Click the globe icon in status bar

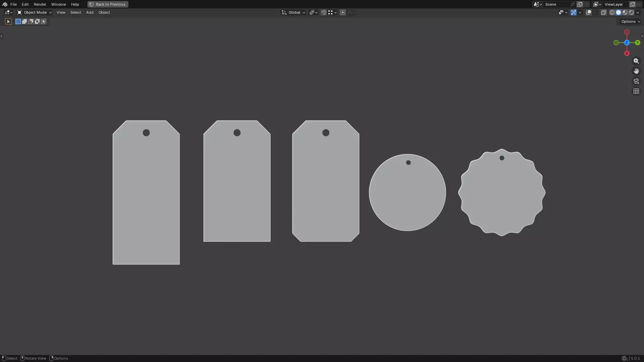624,358
